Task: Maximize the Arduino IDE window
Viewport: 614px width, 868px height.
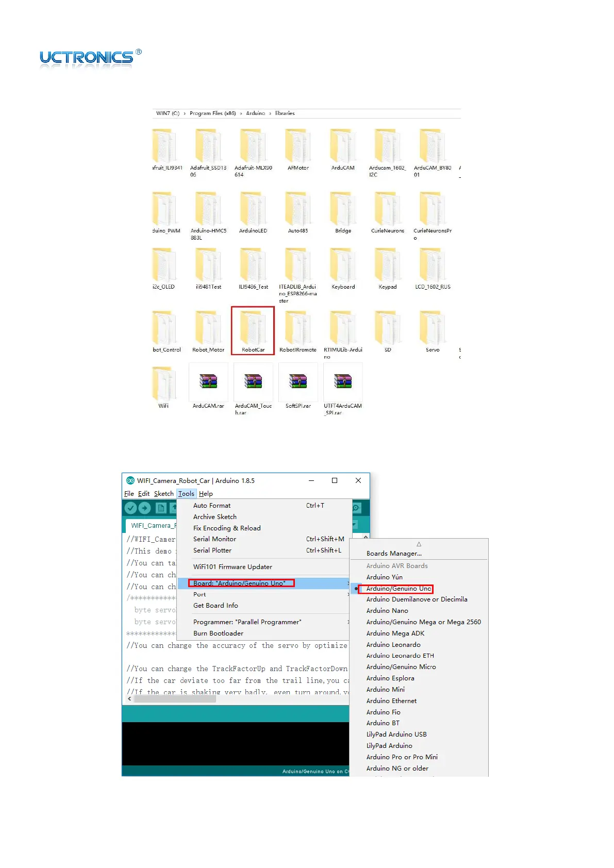Action: click(x=335, y=480)
